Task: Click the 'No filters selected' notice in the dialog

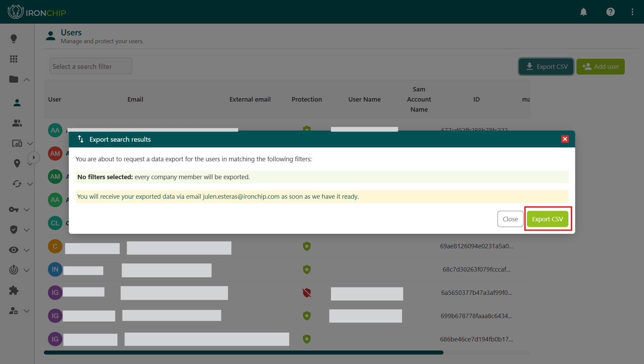Action: tap(322, 177)
